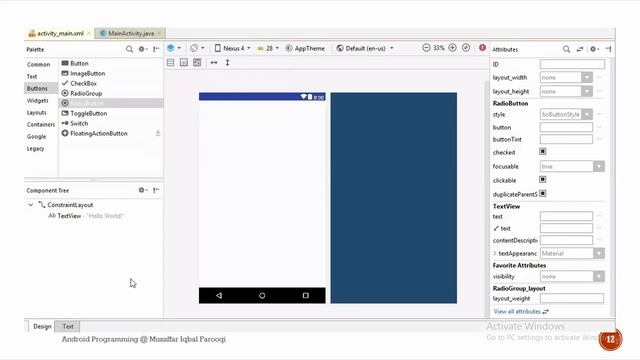Viewport: 640px width, 360px height.
Task: Toggle the attributes view swap arrows icon
Action: click(580, 49)
